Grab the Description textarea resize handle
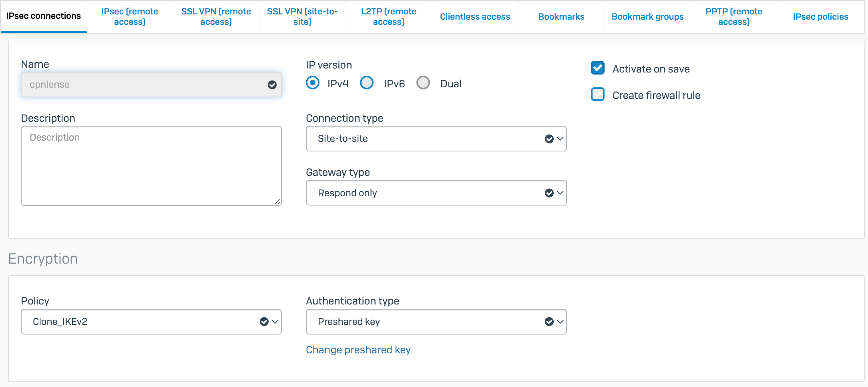 277,202
